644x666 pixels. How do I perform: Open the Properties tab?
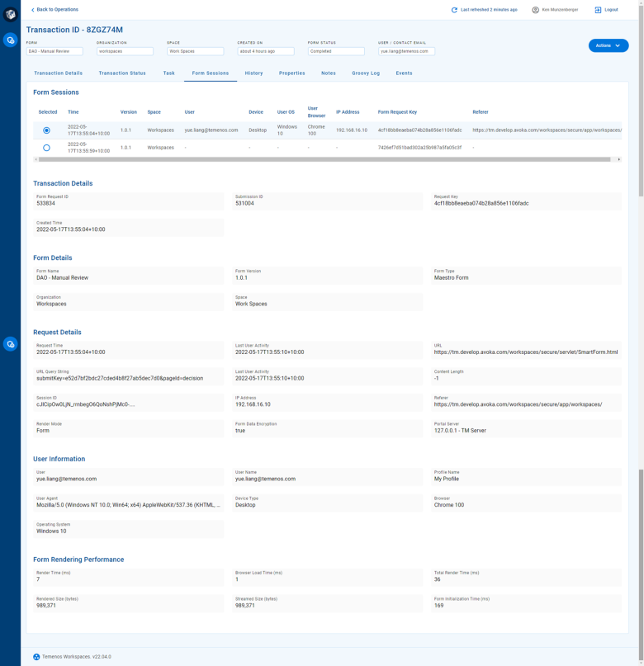click(x=291, y=73)
